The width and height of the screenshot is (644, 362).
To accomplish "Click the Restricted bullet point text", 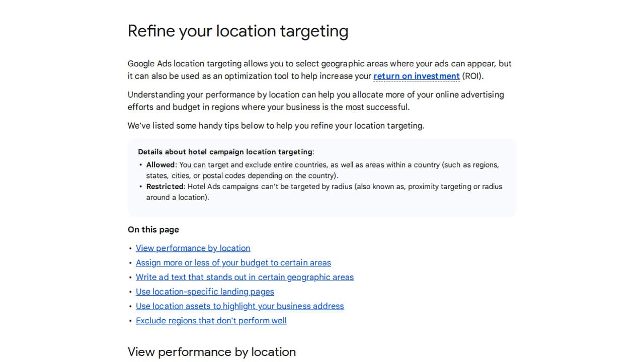I will click(x=325, y=192).
